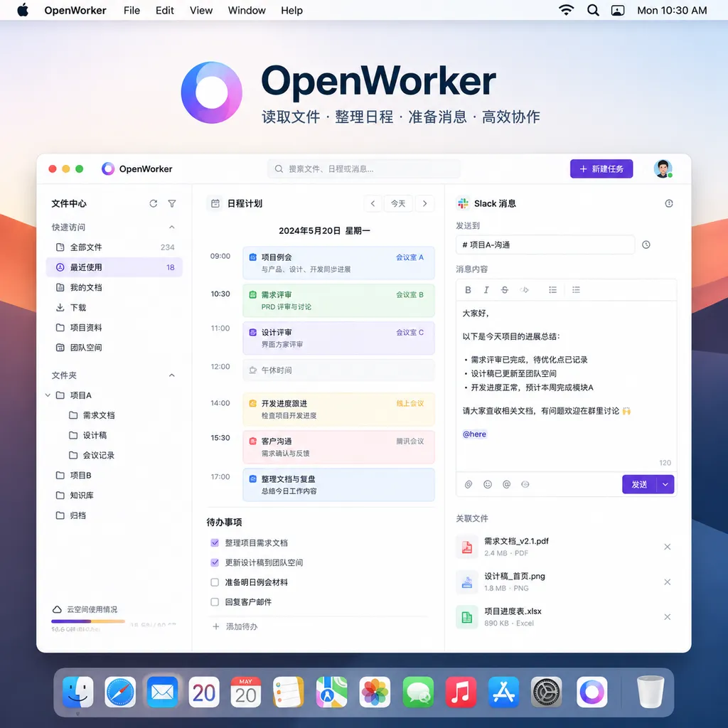Toggle italic formatting in message editor
The height and width of the screenshot is (728, 728).
pyautogui.click(x=486, y=290)
